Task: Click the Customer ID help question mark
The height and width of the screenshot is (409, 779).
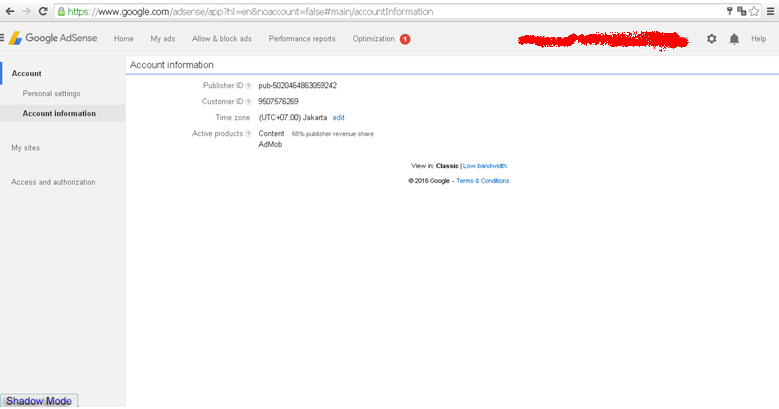Action: coord(248,102)
